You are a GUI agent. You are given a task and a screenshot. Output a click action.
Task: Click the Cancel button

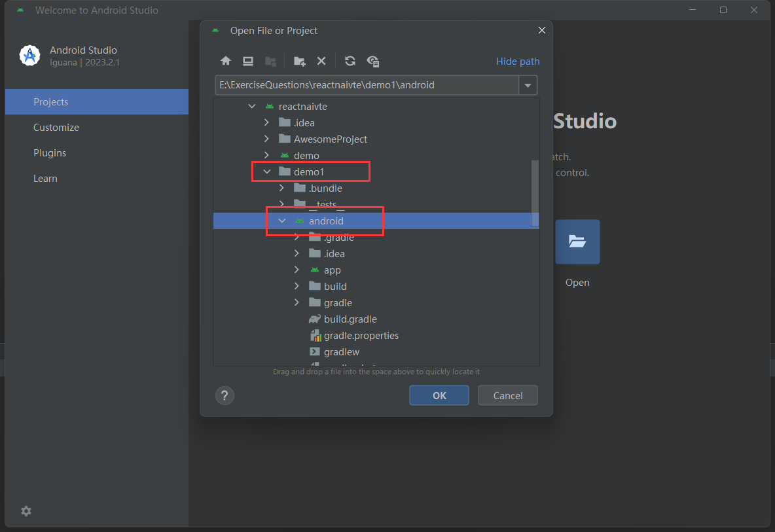(507, 395)
